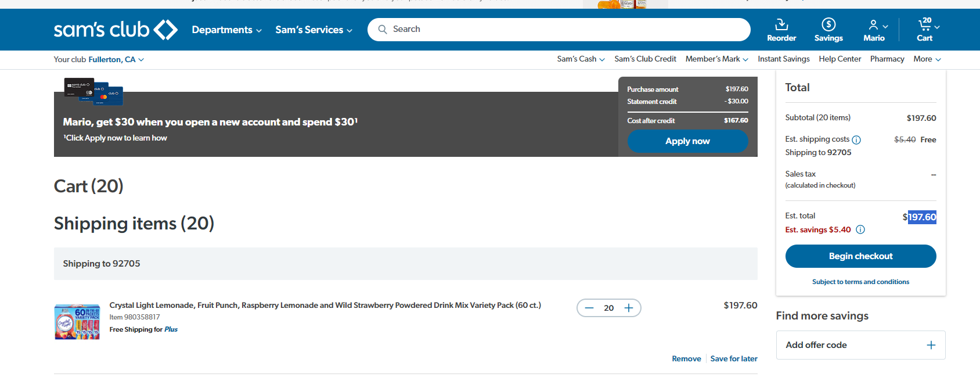Click the struck-through $5.40 shipping price
This screenshot has height=377, width=980.
click(905, 140)
